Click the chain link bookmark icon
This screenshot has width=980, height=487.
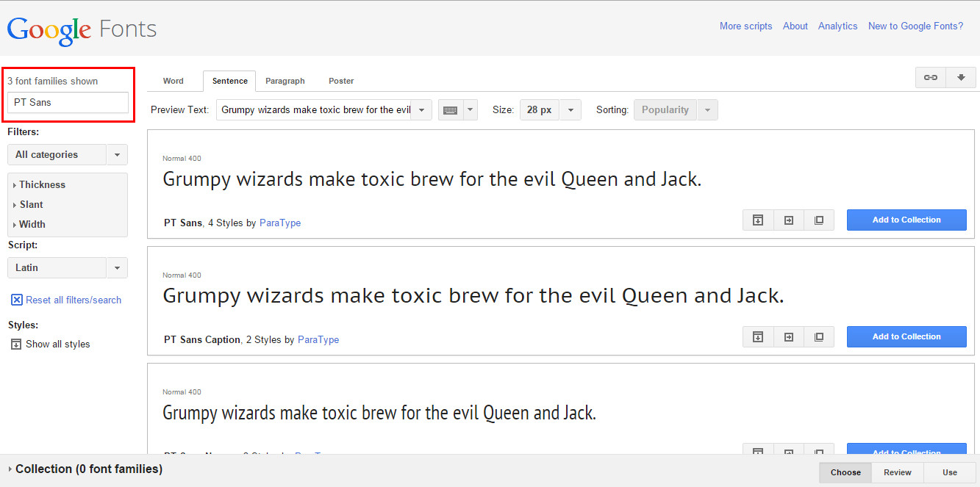click(930, 78)
